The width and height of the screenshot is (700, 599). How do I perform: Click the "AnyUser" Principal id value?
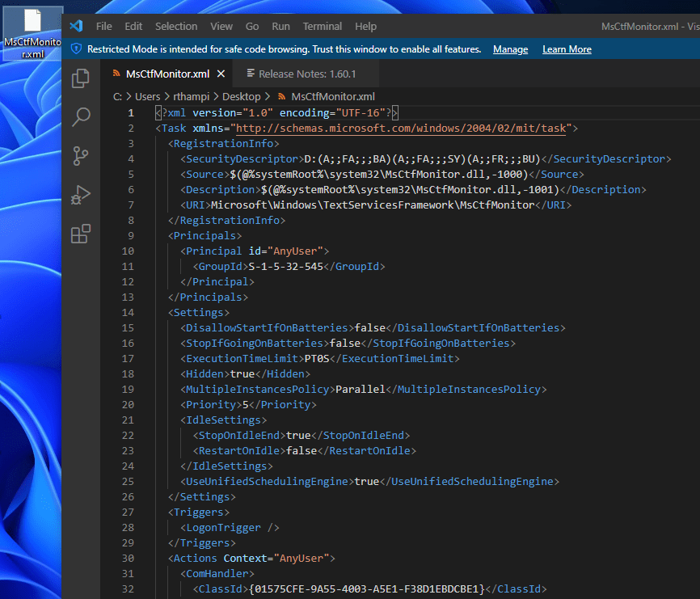pos(295,251)
